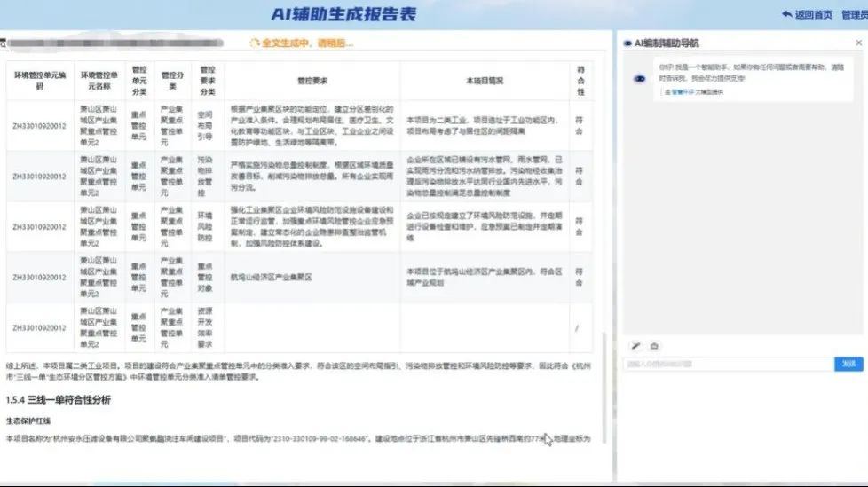Image resolution: width=868 pixels, height=487 pixels.
Task: Click the assistant greeting message bubble
Action: click(x=753, y=79)
